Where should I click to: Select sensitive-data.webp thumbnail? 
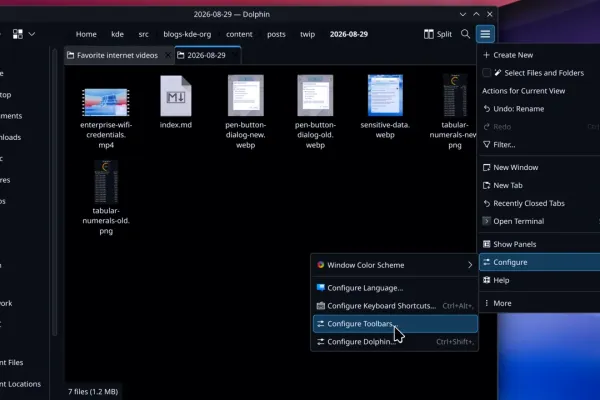(385, 95)
